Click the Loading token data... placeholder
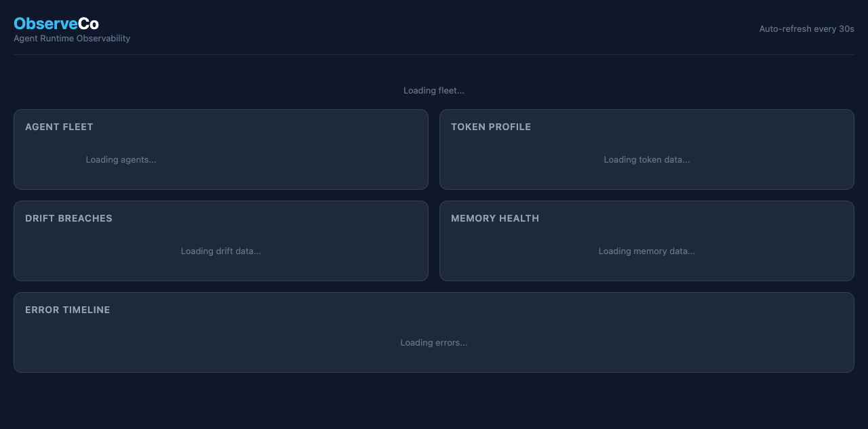Image resolution: width=868 pixels, height=429 pixels. [x=647, y=160]
